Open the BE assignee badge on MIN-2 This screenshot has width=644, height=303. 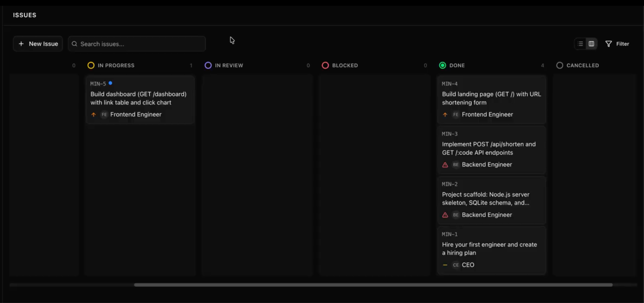coord(456,215)
